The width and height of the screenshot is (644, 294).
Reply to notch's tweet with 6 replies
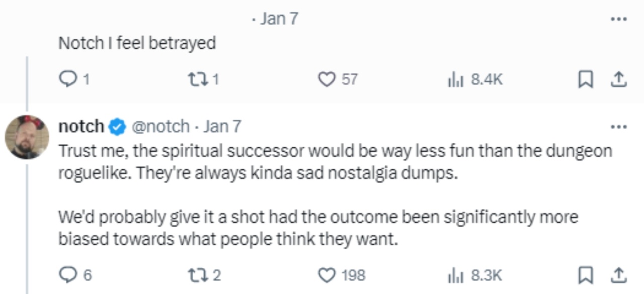click(67, 274)
